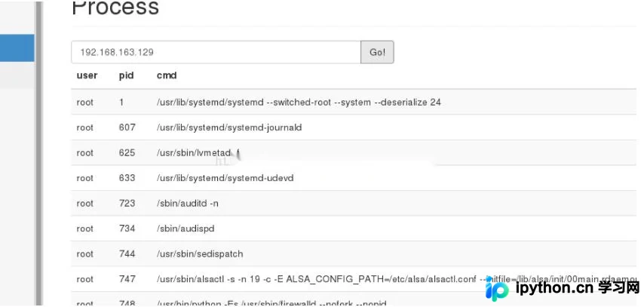
Task: Select the audispd process row
Action: (x=354, y=229)
